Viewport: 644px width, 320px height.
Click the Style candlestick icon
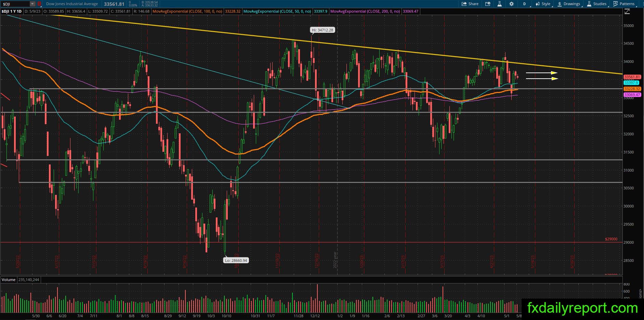[537, 4]
